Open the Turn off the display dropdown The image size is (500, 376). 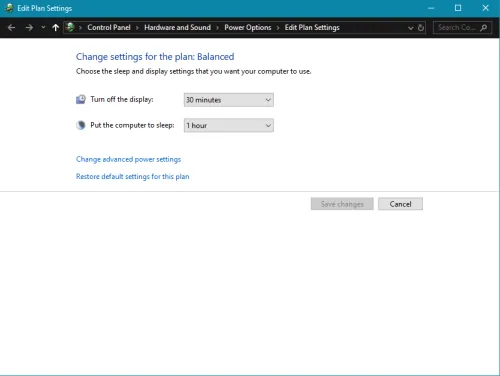click(229, 100)
